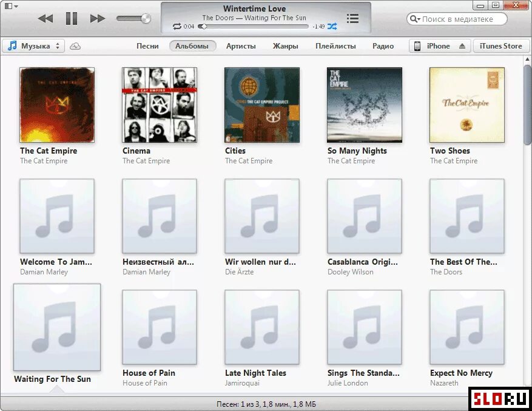532x411 pixels.
Task: Open The Cat Empire album cover
Action: [x=57, y=104]
